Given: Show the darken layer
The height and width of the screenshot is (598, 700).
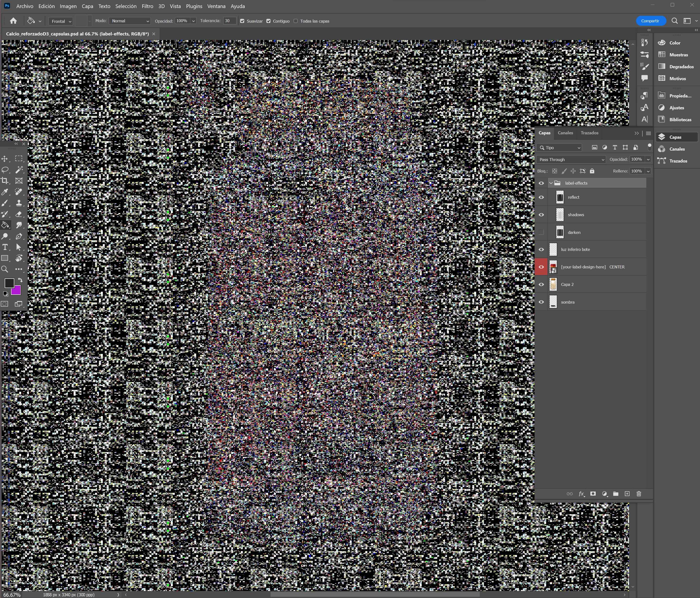Looking at the screenshot, I should tap(541, 232).
